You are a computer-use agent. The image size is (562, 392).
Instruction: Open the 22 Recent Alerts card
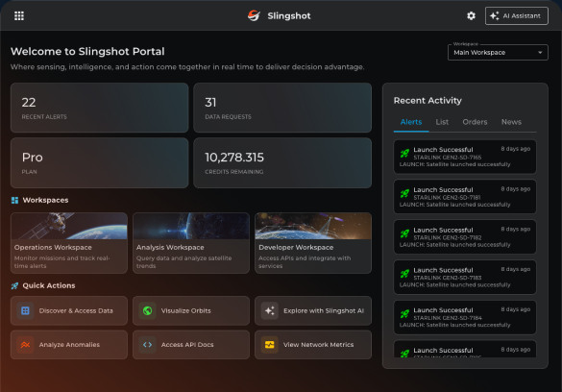pos(99,108)
